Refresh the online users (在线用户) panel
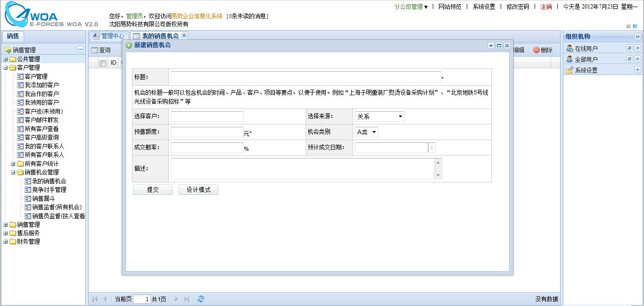 629,48
